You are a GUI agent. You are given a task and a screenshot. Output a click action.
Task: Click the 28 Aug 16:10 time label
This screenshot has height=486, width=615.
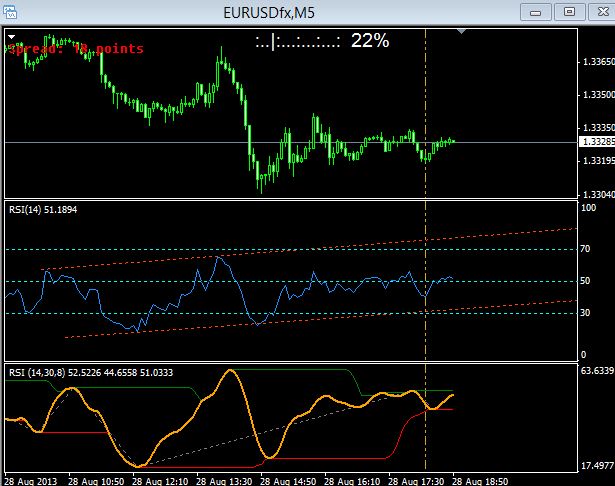point(352,481)
